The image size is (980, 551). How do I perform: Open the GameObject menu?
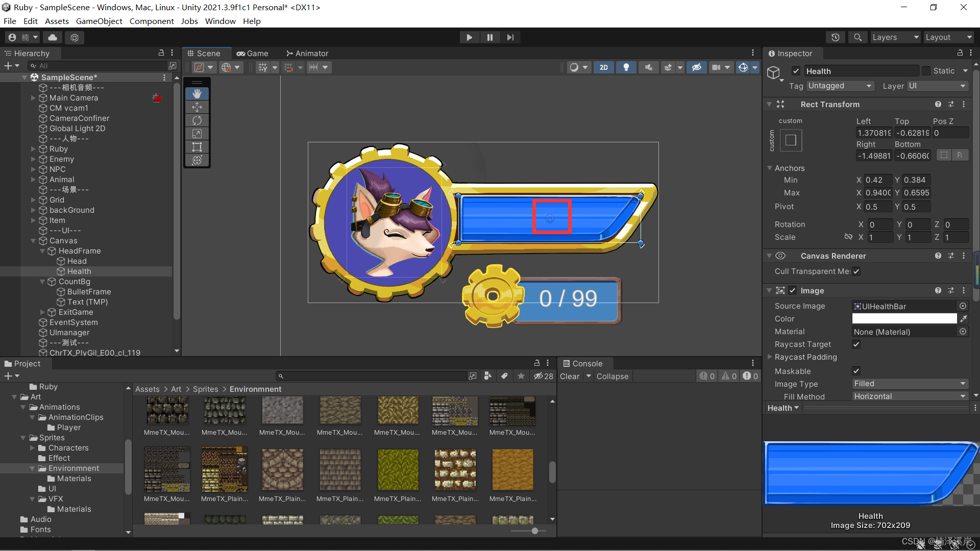click(x=99, y=21)
